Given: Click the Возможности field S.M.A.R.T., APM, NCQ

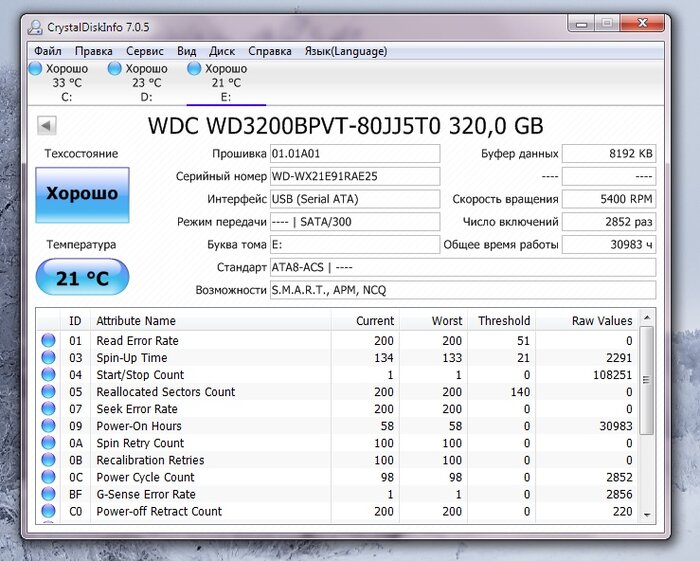Looking at the screenshot, I should click(x=463, y=290).
